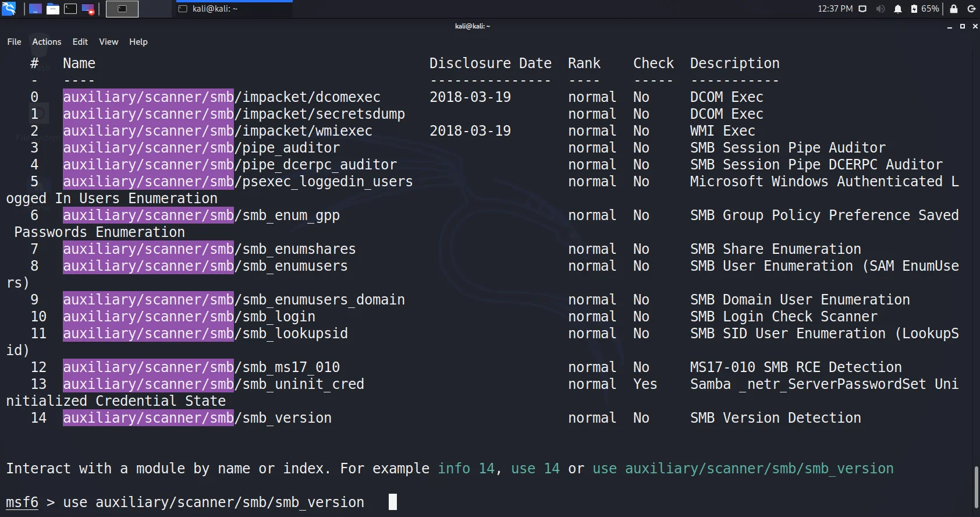Launch terminal emulator from the panel launcher
The width and height of the screenshot is (980, 517).
(70, 9)
